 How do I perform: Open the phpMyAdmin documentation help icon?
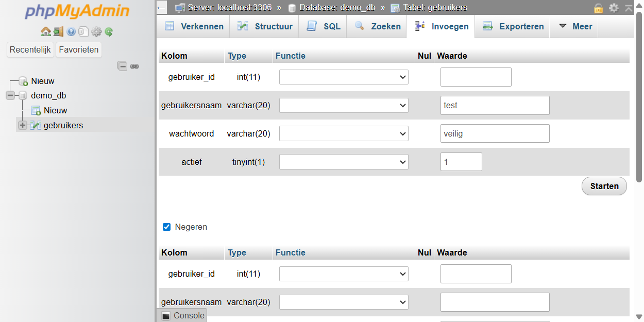click(71, 32)
